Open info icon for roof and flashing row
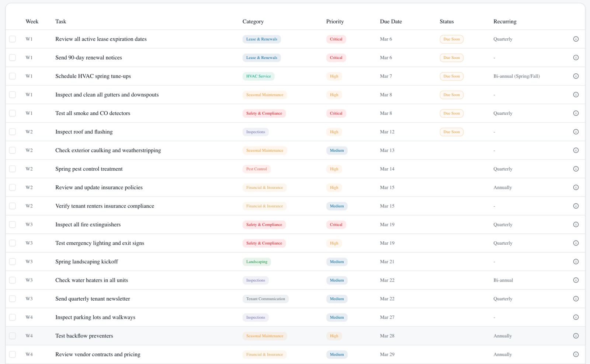 (576, 132)
